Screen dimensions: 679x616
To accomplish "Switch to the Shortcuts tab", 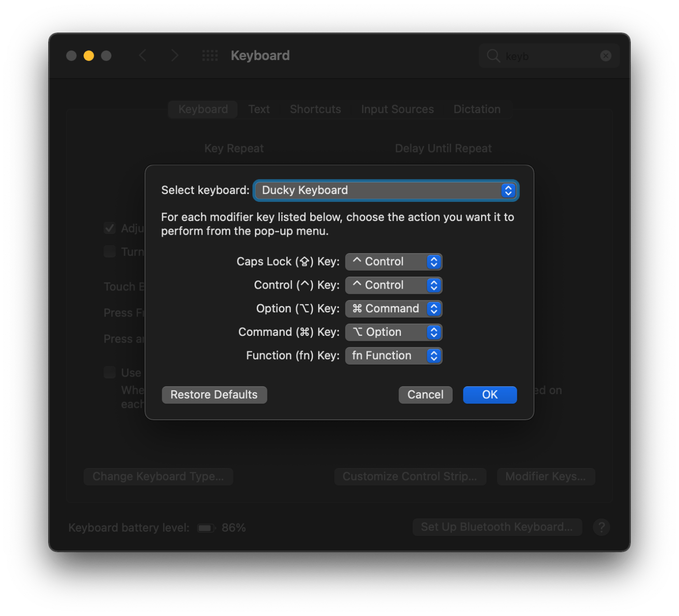I will [x=315, y=109].
